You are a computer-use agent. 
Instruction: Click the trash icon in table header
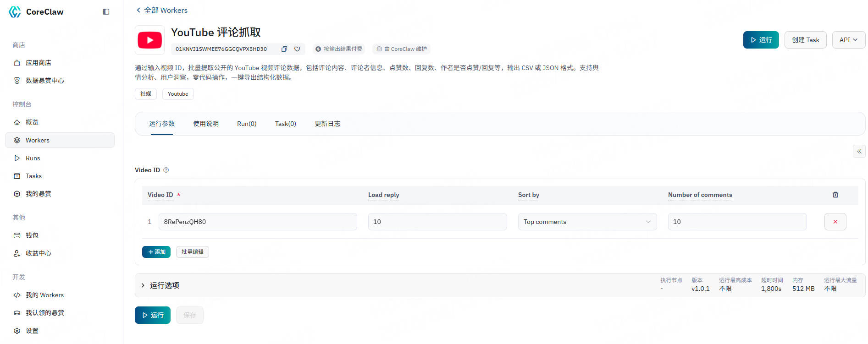click(835, 195)
